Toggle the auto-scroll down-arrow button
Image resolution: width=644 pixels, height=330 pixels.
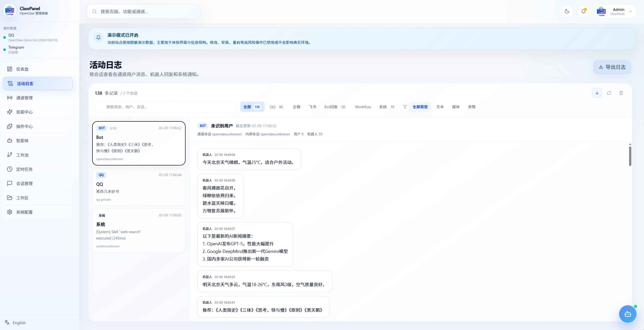[x=597, y=93]
